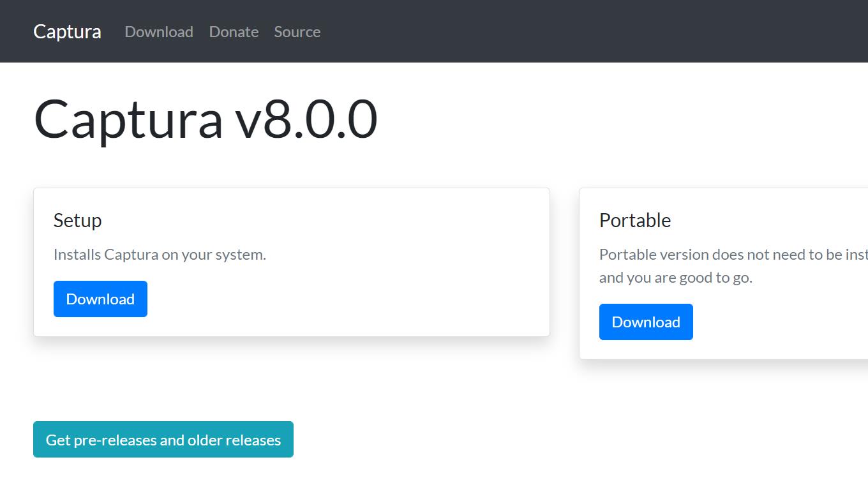Click 'Portable version does not need' description line

tap(733, 255)
